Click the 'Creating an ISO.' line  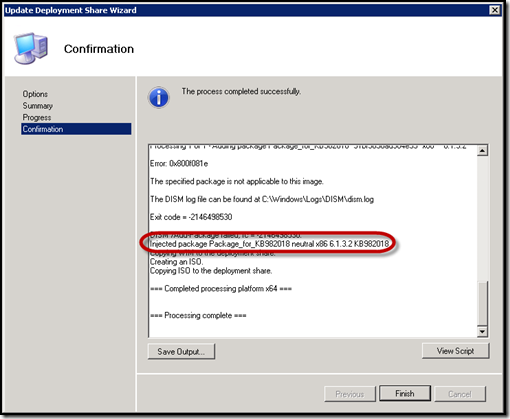pyautogui.click(x=176, y=262)
